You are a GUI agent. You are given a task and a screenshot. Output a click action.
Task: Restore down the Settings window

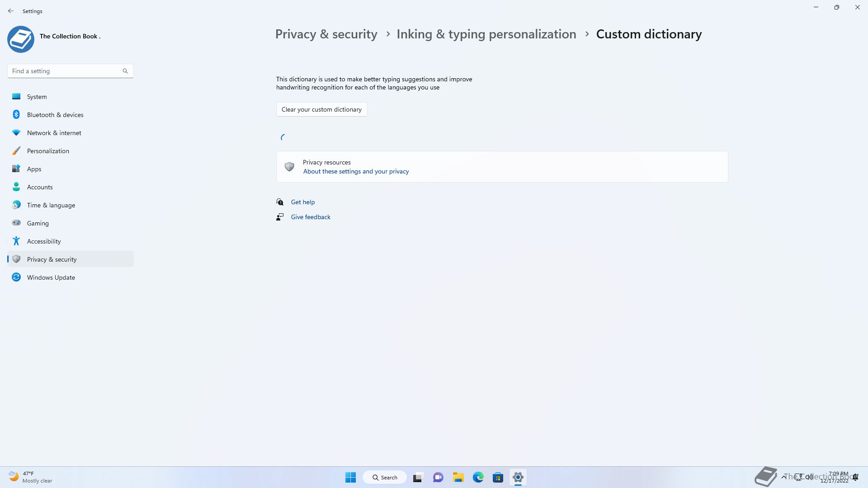coord(837,7)
